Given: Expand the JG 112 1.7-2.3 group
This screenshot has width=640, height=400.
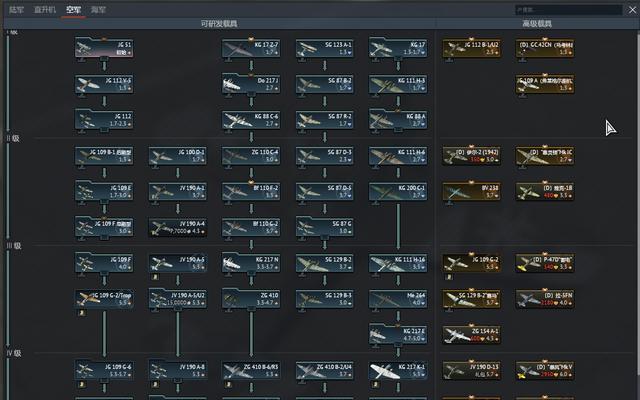Looking at the screenshot, I should 104,120.
